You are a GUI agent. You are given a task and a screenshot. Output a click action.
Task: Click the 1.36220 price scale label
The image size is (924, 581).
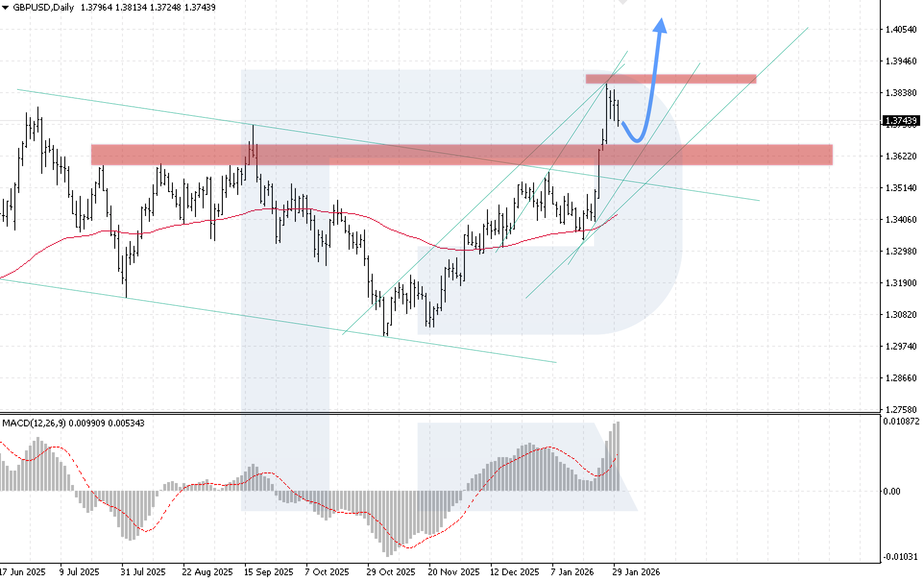[x=901, y=156]
